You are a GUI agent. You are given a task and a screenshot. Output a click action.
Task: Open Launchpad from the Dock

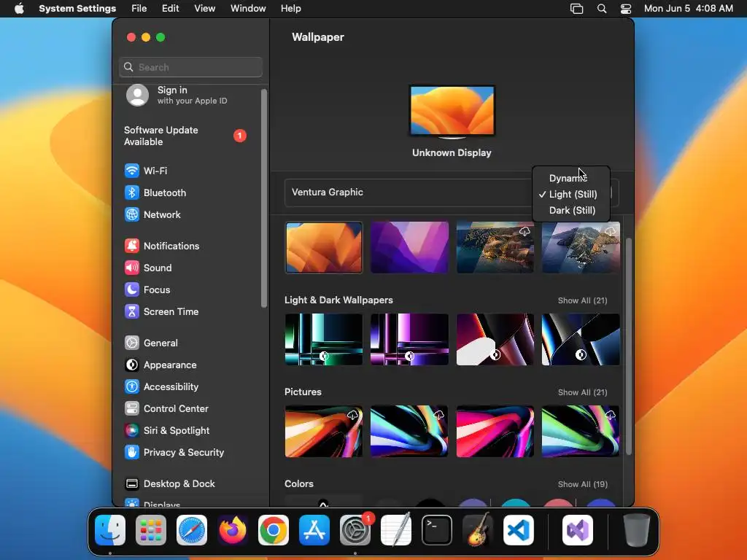[151, 530]
